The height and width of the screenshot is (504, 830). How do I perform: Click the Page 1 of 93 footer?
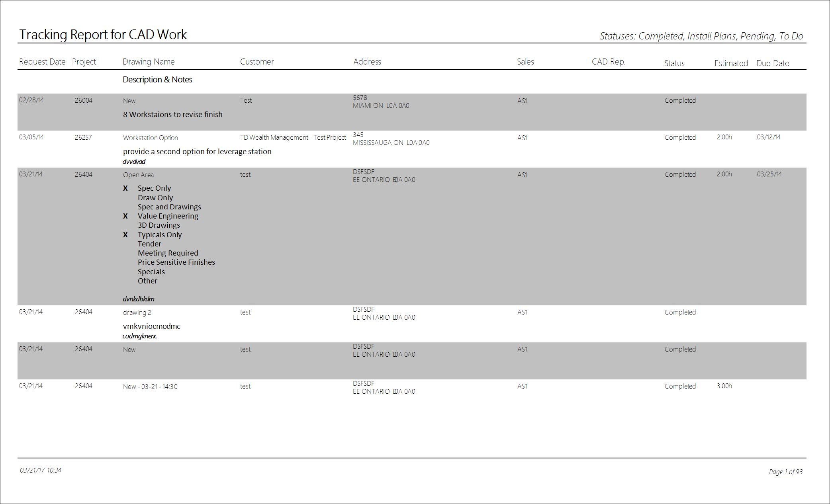(785, 472)
